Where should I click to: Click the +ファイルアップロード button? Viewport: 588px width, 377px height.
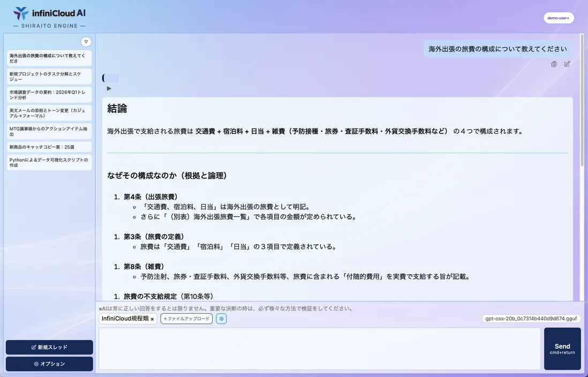click(186, 319)
